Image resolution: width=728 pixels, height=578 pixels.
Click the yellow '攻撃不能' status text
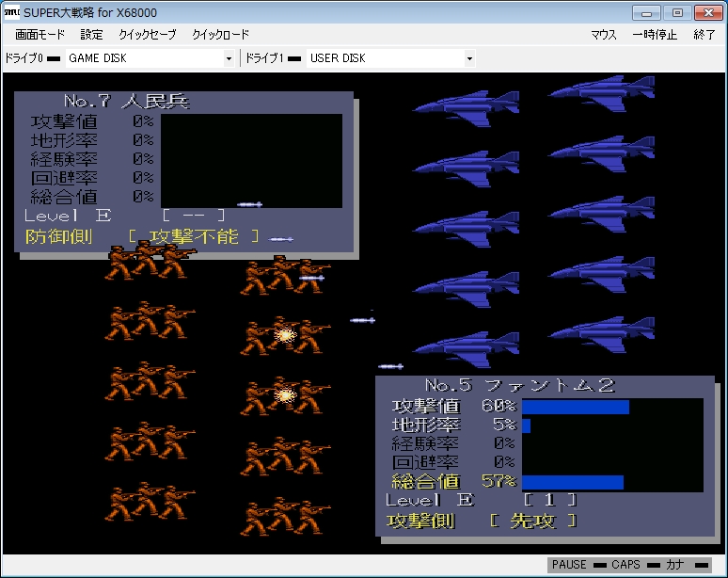point(194,236)
